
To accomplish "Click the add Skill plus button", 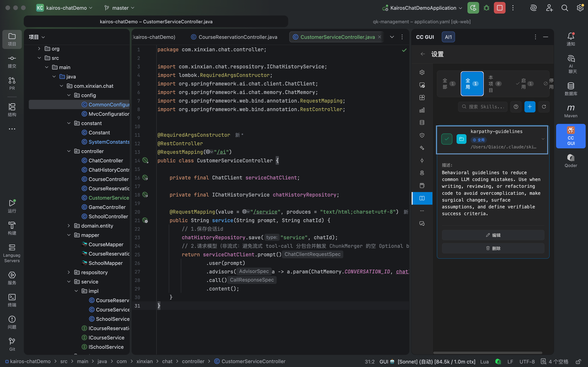I will pos(530,107).
